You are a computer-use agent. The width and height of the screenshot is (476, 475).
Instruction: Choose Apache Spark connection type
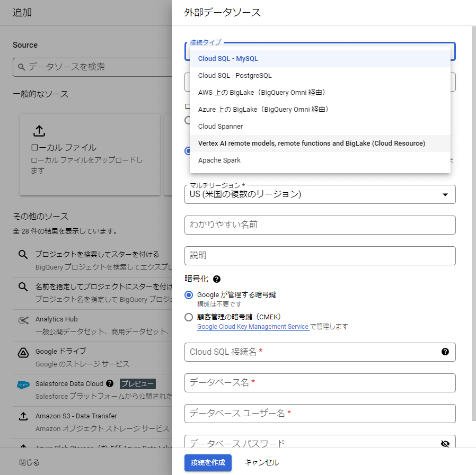320,160
